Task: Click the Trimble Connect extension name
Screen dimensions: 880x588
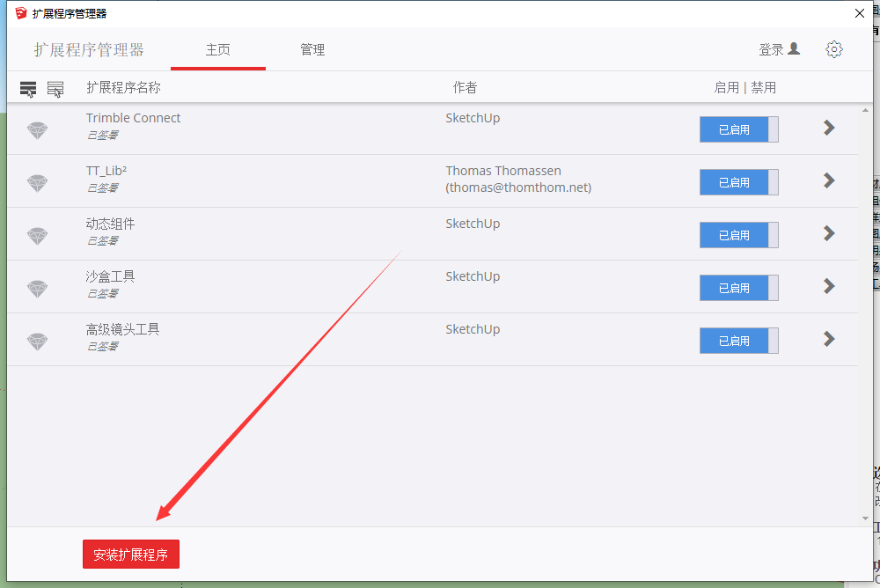Action: pos(133,118)
